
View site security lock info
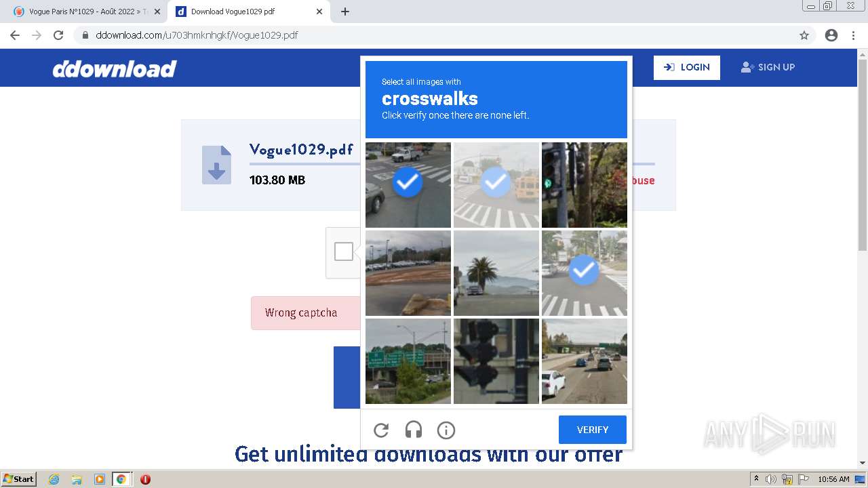click(x=85, y=35)
